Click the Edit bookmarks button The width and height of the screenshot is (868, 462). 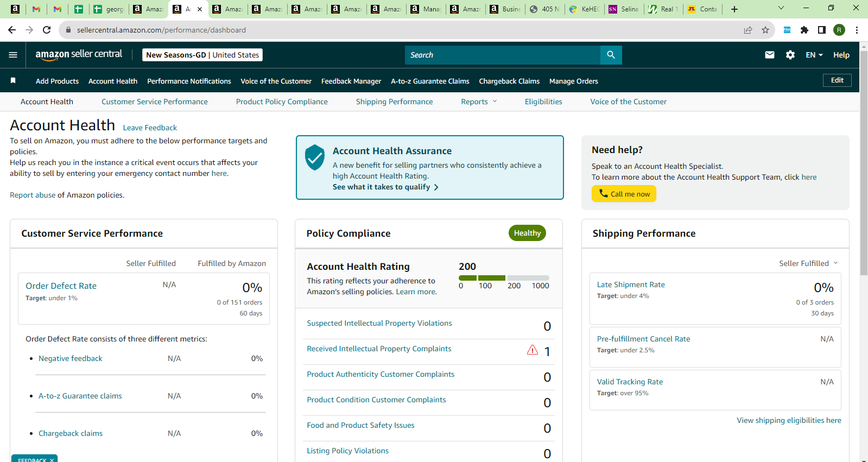[x=837, y=80]
